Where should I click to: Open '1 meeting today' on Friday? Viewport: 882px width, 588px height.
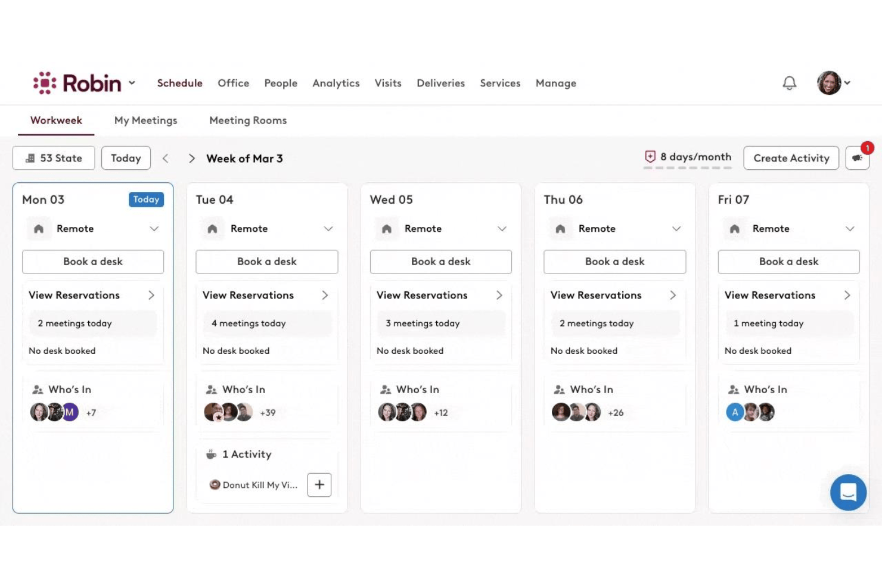coord(789,323)
